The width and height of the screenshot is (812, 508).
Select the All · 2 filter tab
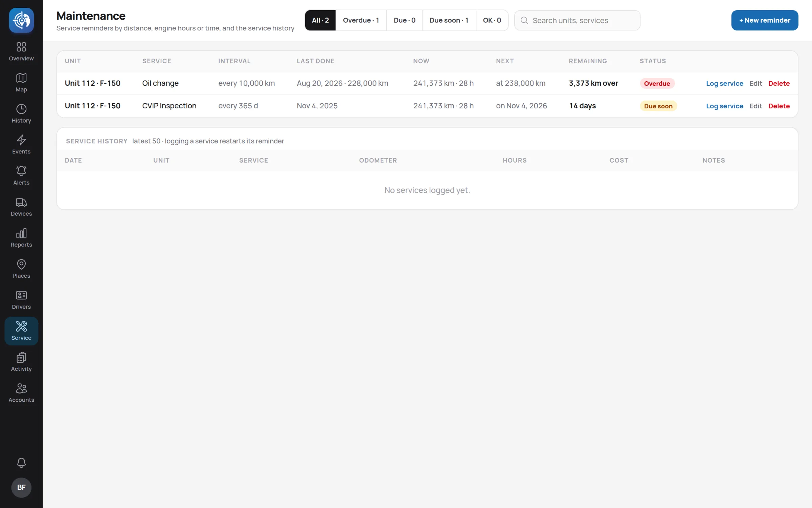320,20
